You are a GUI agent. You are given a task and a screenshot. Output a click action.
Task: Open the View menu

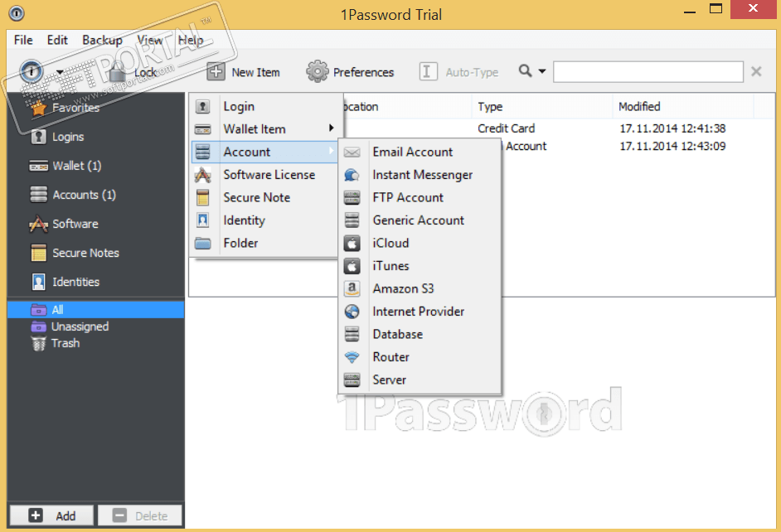150,40
